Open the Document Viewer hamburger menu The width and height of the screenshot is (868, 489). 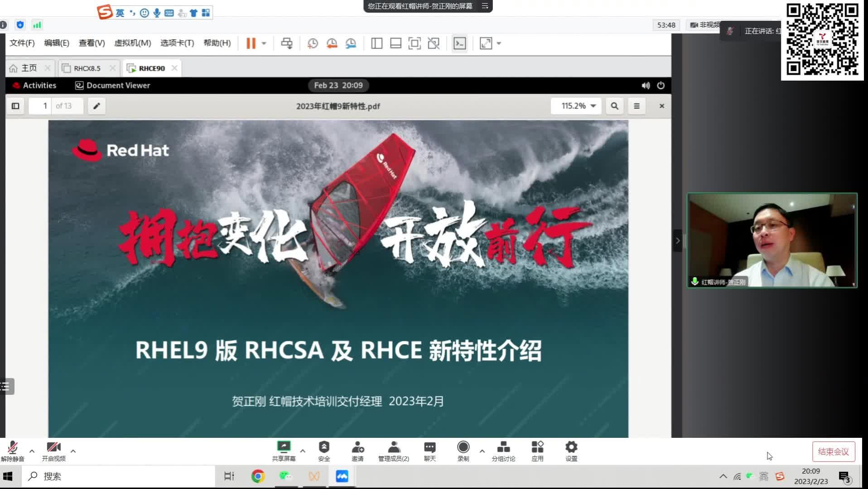click(x=637, y=106)
